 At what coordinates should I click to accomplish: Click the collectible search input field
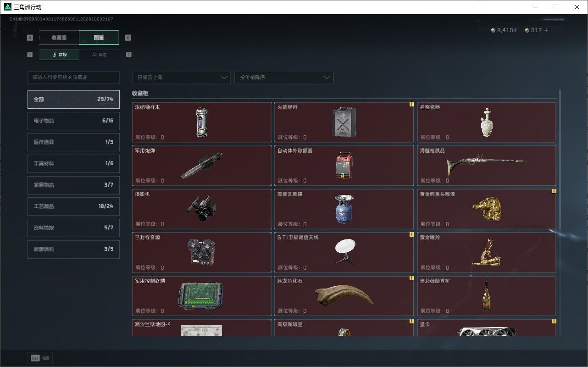tap(73, 77)
